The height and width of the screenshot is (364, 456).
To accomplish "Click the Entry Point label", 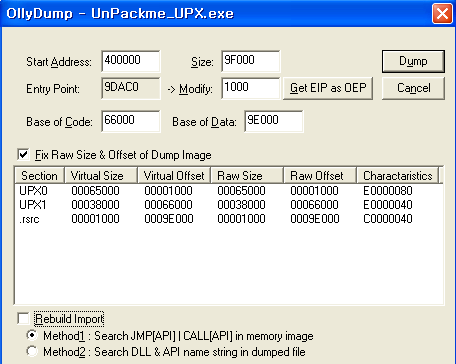I will [x=53, y=89].
